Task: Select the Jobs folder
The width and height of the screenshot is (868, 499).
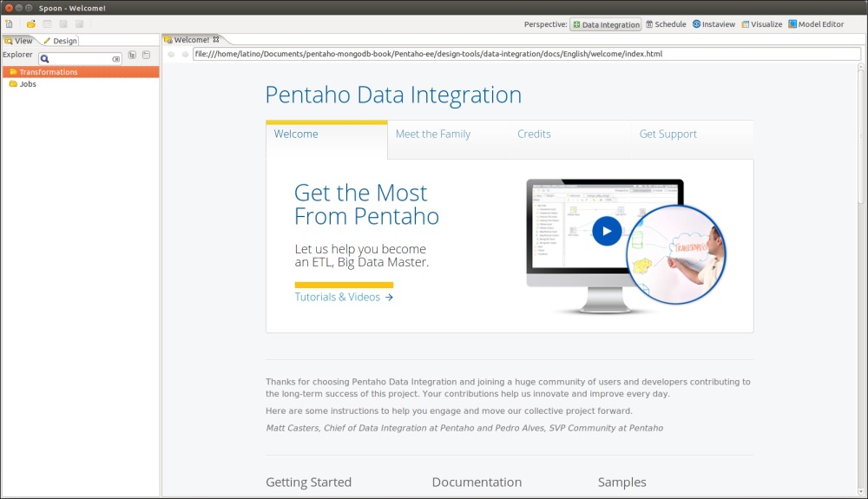Action: point(23,84)
